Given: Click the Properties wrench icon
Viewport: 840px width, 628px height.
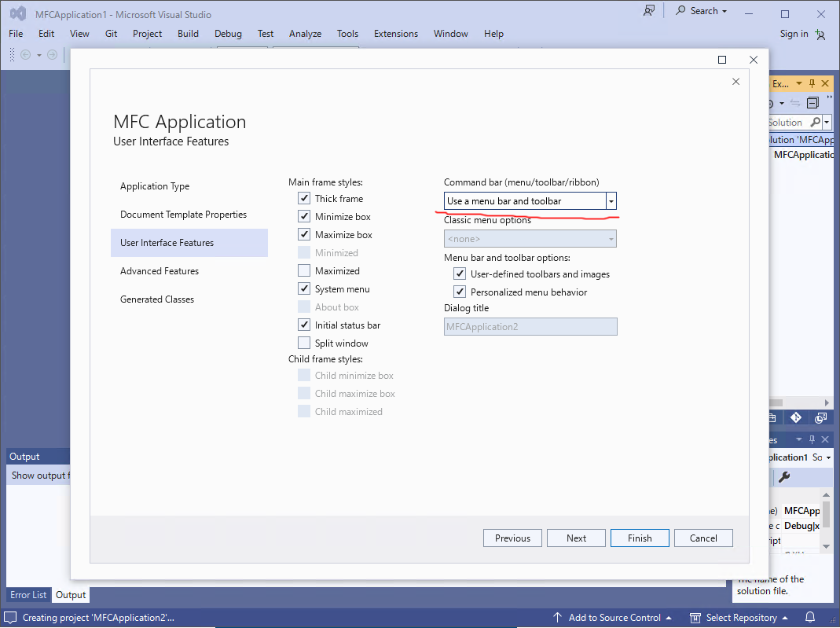Looking at the screenshot, I should tap(784, 477).
